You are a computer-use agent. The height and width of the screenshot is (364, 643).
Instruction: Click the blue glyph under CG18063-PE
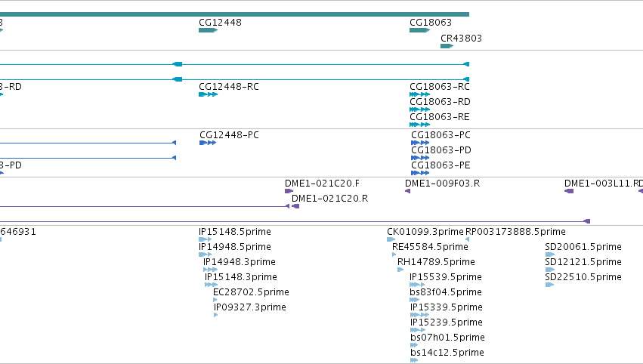click(420, 174)
